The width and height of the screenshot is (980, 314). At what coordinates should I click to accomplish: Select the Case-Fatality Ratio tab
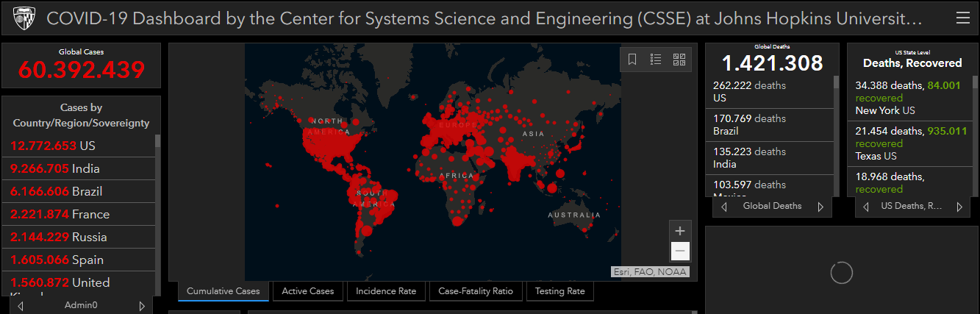[x=476, y=291]
